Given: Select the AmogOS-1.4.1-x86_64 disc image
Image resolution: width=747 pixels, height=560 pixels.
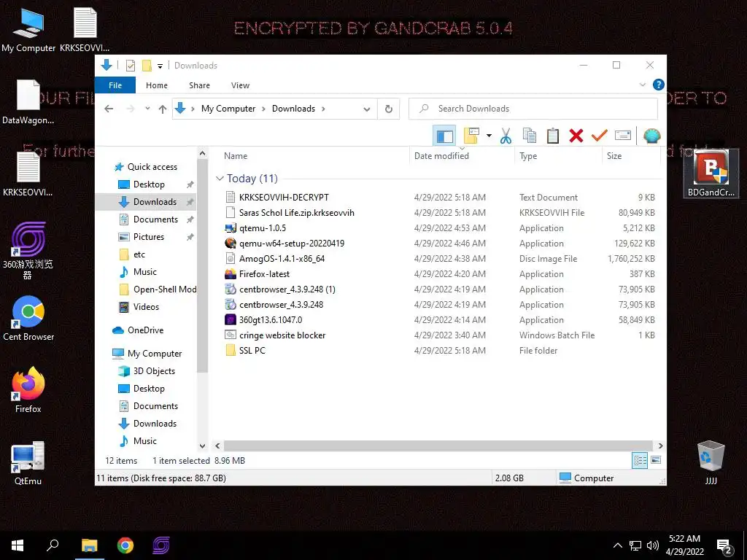Looking at the screenshot, I should 282,259.
